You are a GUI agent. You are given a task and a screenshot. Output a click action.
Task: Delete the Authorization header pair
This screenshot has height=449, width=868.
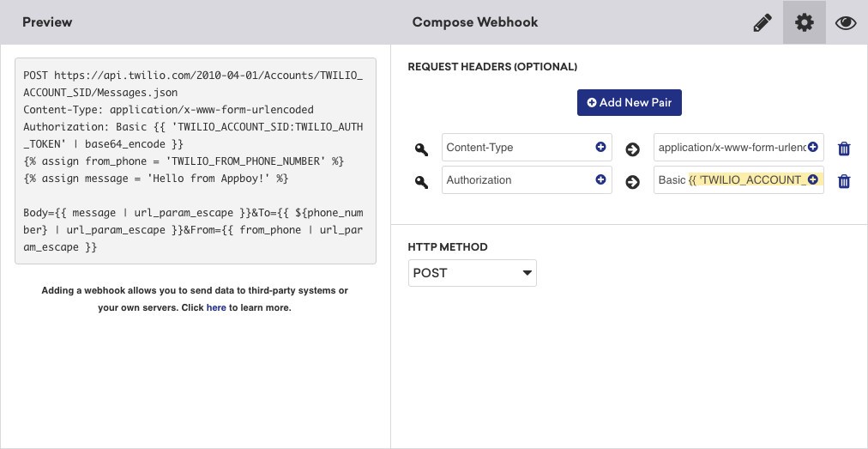click(844, 181)
